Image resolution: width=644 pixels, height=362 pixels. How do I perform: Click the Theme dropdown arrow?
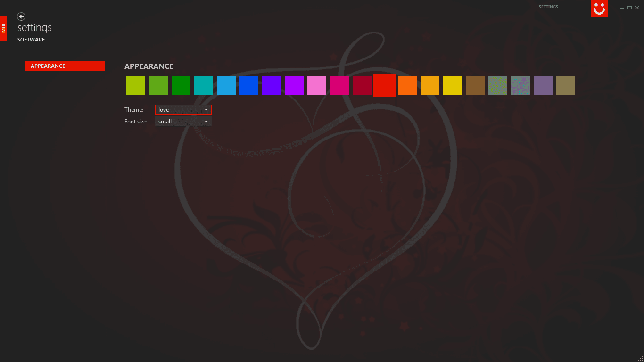pyautogui.click(x=207, y=109)
